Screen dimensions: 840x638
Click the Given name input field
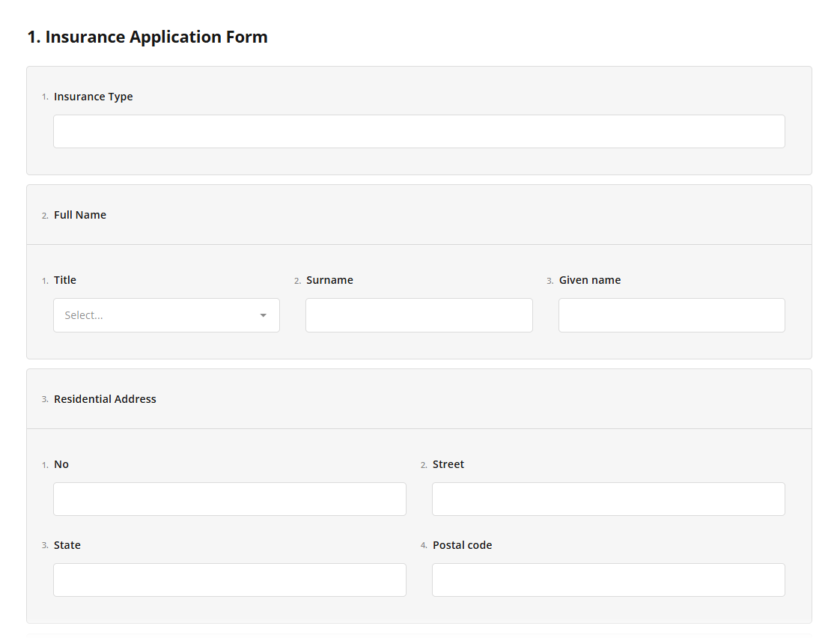(x=671, y=315)
